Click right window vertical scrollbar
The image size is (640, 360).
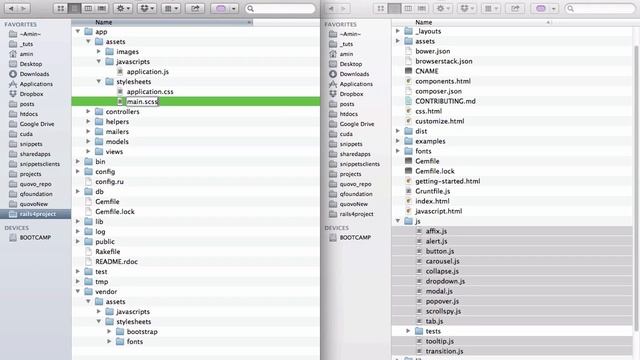click(x=636, y=188)
